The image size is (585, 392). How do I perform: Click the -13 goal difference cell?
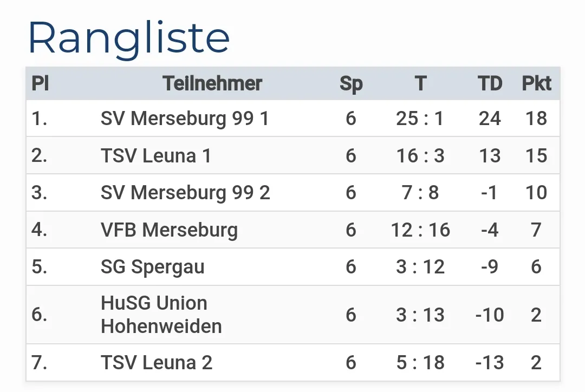point(489,363)
